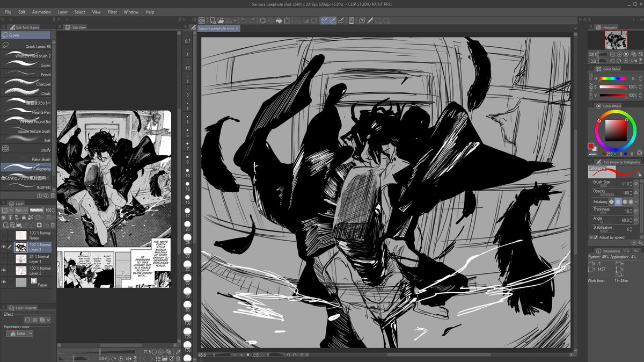Open the Filter menu

pyautogui.click(x=112, y=12)
